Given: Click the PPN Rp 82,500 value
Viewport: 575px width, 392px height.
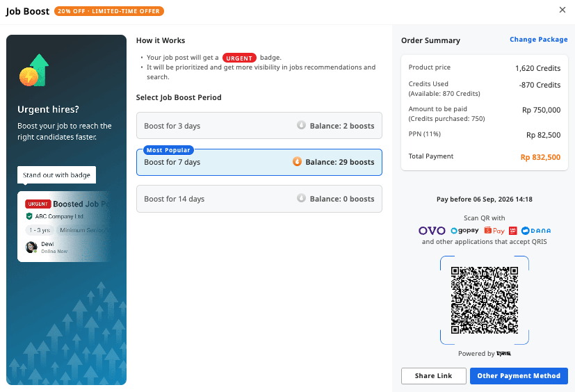Looking at the screenshot, I should click(544, 135).
